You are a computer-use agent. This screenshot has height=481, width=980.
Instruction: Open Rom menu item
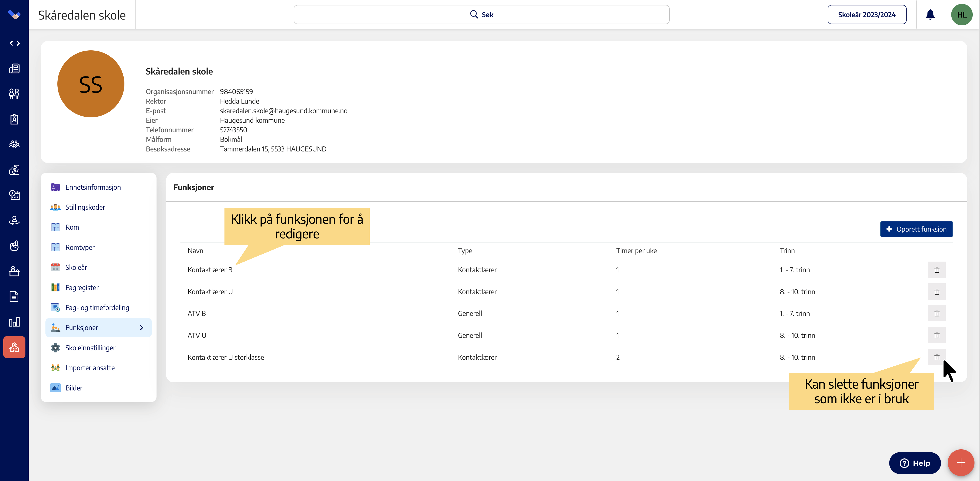98,227
